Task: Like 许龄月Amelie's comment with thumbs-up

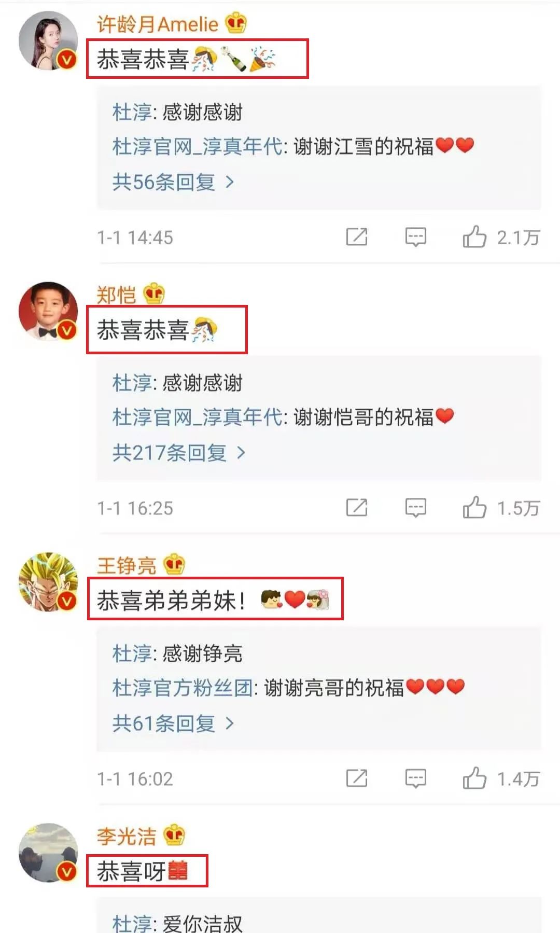Action: pos(474,237)
